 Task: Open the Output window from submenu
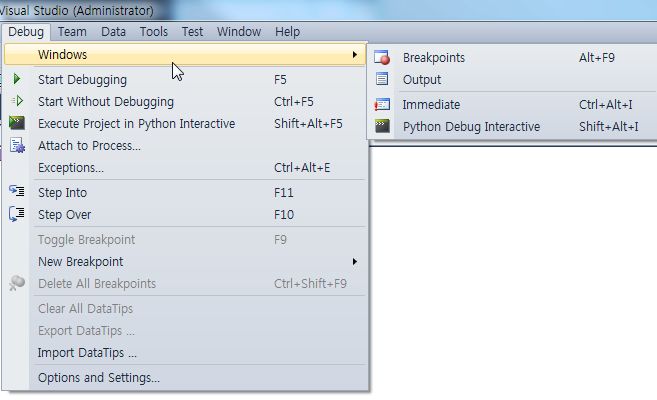513,80
